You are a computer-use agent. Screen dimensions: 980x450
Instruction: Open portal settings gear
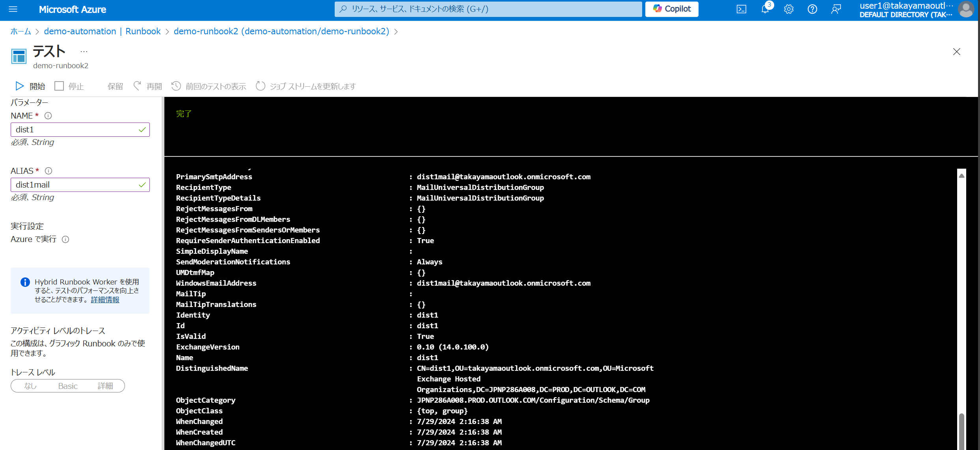pos(789,9)
